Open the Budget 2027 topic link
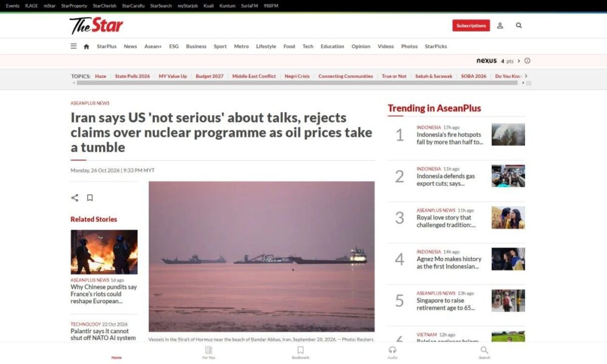This screenshot has width=607, height=364. [x=209, y=76]
